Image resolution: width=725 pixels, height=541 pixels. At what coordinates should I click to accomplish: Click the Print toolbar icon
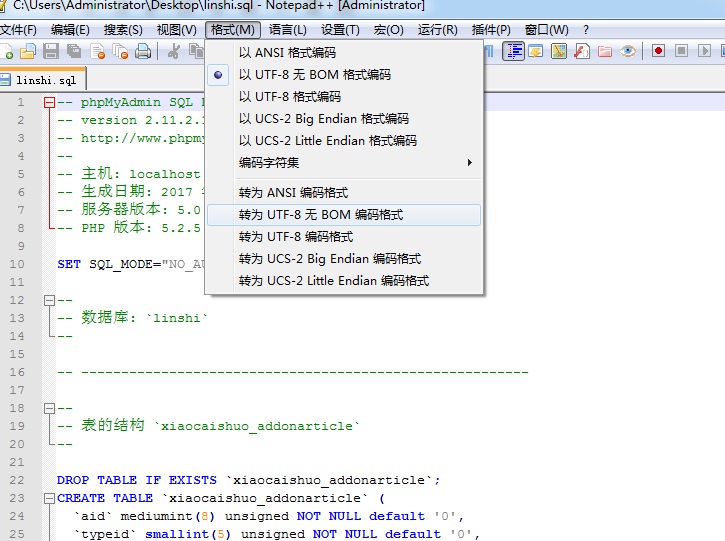click(x=143, y=51)
